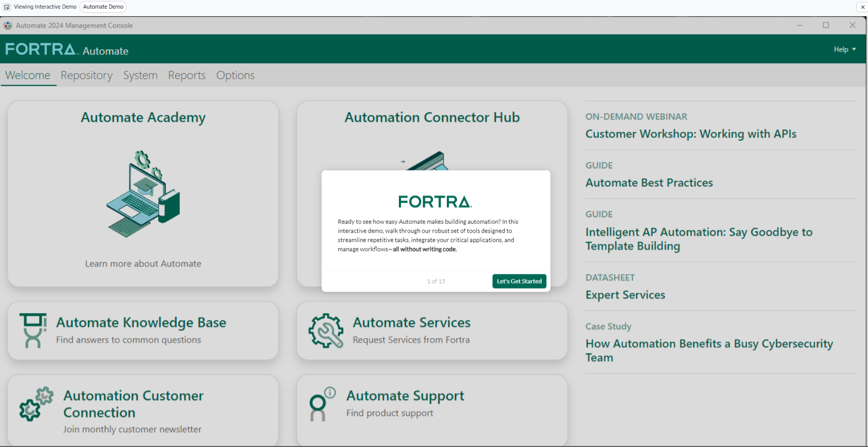Viewport: 868px width, 447px height.
Task: Open Automation Connector Hub heading
Action: coord(432,118)
